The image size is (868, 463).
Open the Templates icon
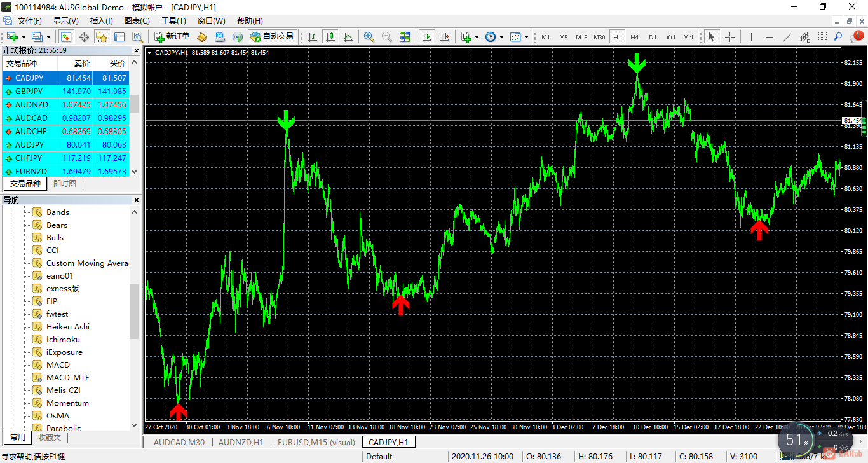[515, 37]
